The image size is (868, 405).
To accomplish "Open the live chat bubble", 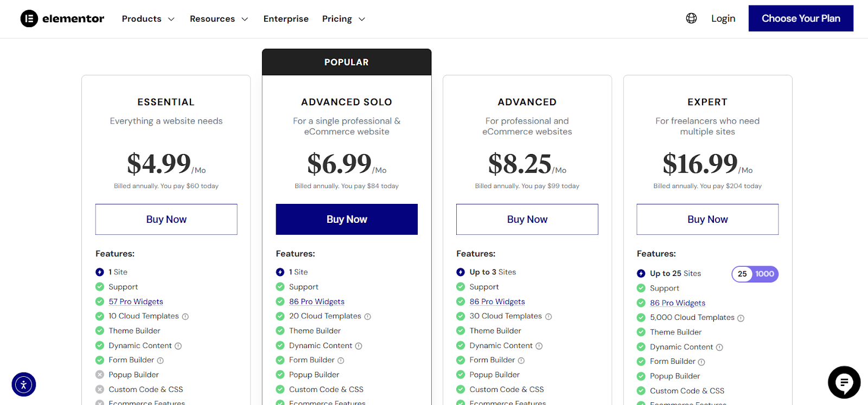I will 844,382.
